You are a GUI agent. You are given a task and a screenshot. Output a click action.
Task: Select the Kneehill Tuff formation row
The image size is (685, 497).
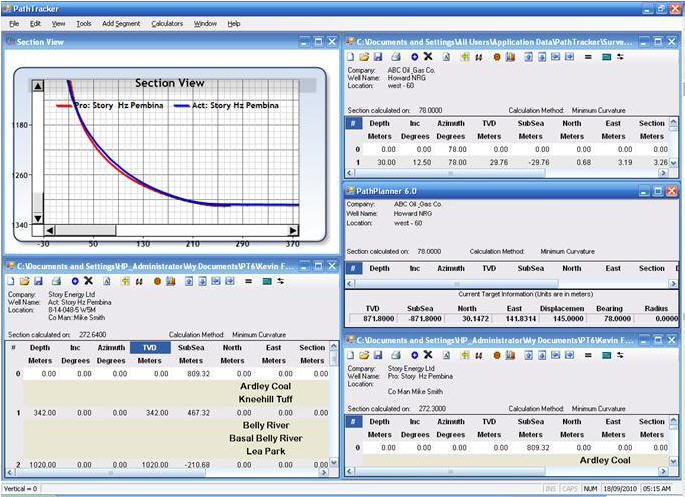point(176,399)
